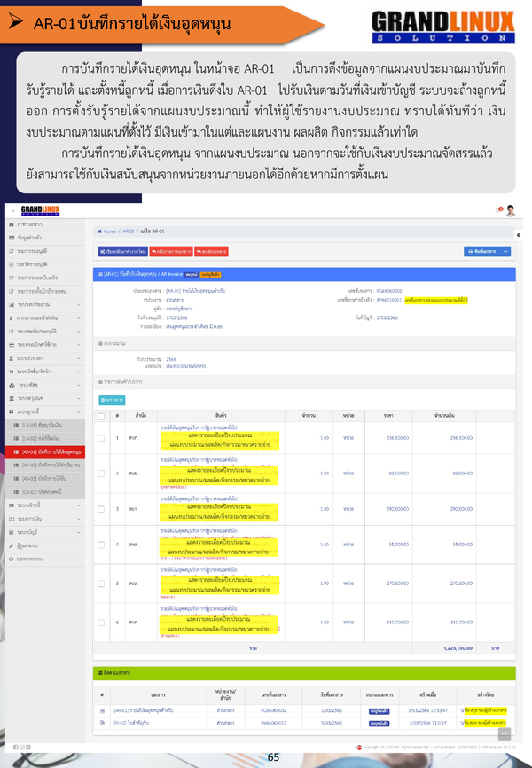532x768 pixels.
Task: Open the [LN-01] loan contract submenu item
Action: click(45, 425)
